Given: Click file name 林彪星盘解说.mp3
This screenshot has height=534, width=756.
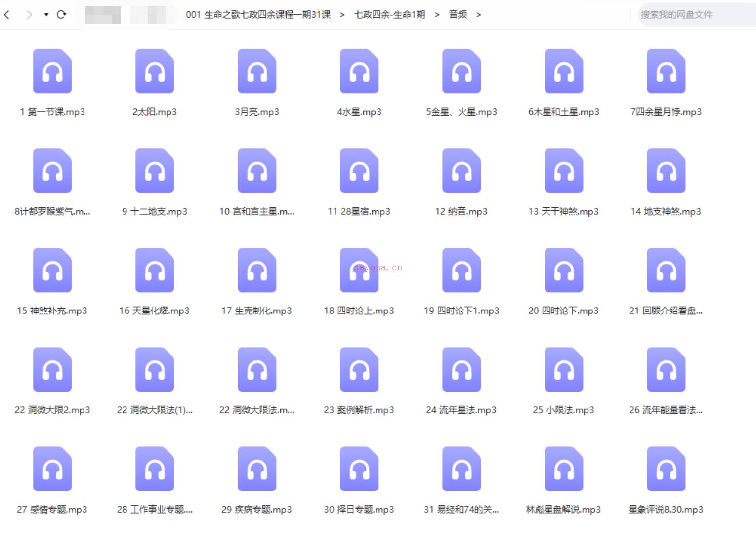Looking at the screenshot, I should click(x=564, y=509).
